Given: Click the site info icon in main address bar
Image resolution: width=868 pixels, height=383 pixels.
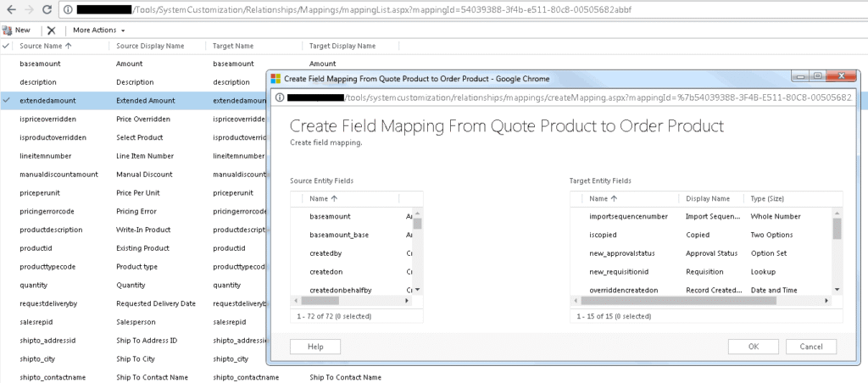Looking at the screenshot, I should 67,9.
